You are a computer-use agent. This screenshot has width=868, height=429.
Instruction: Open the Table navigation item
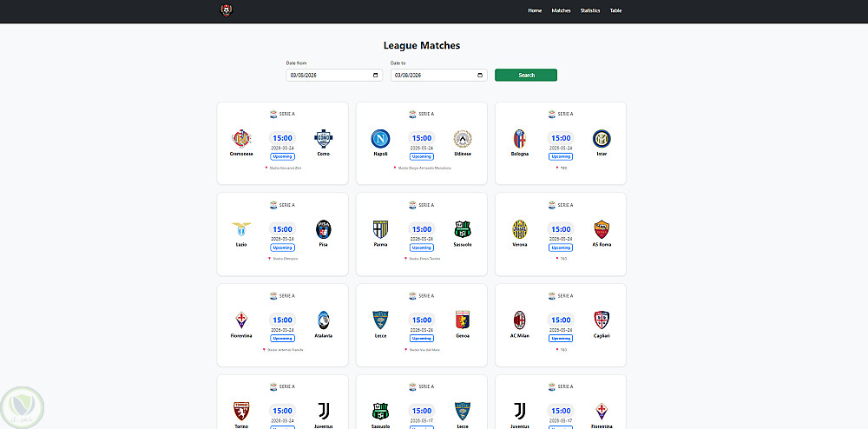[615, 10]
